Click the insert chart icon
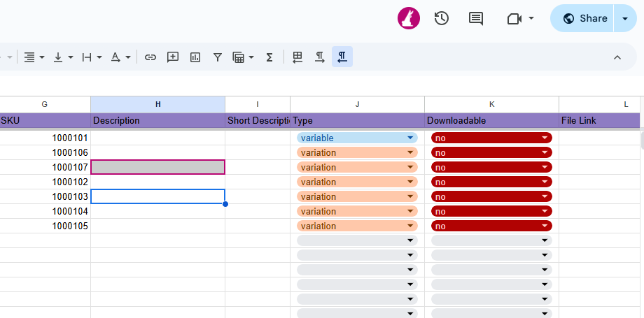 (x=195, y=57)
